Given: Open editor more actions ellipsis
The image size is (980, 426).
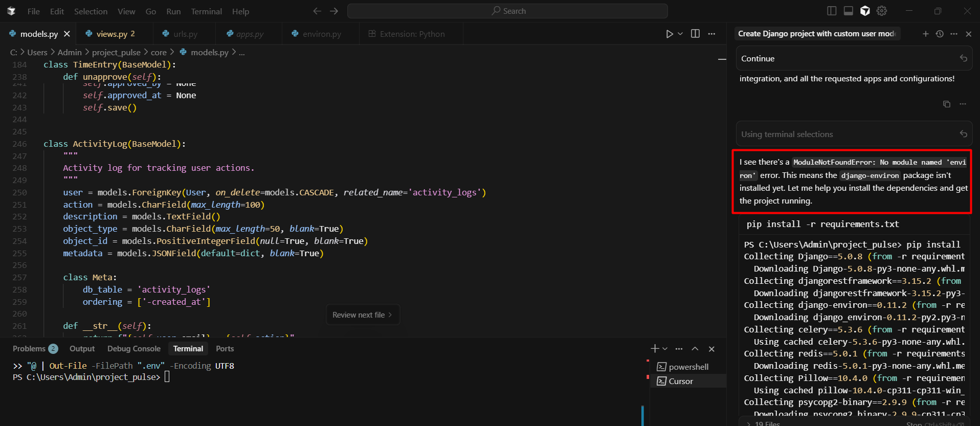Looking at the screenshot, I should (x=711, y=34).
